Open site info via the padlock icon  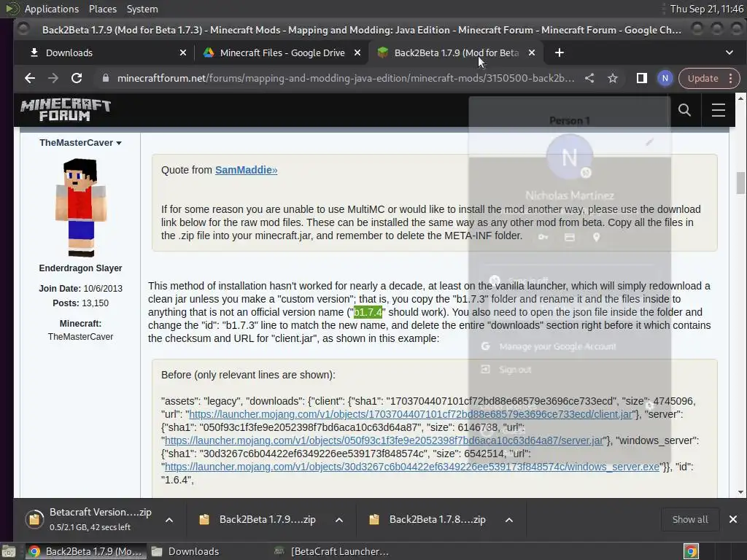tap(106, 78)
